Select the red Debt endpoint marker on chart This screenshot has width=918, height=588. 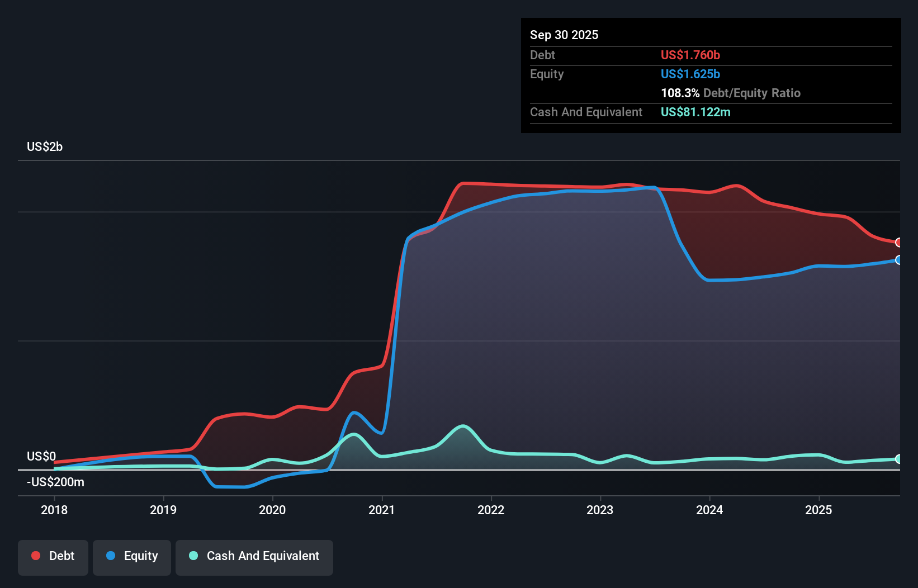click(899, 243)
